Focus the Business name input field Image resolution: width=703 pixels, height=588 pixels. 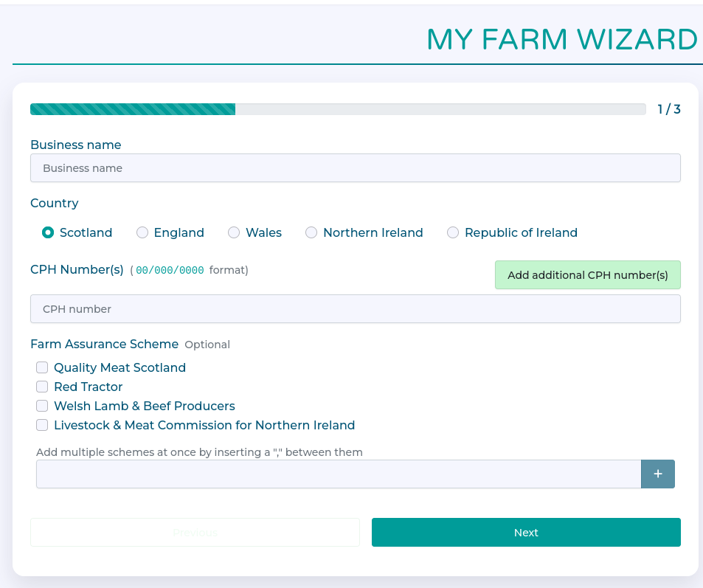(355, 168)
